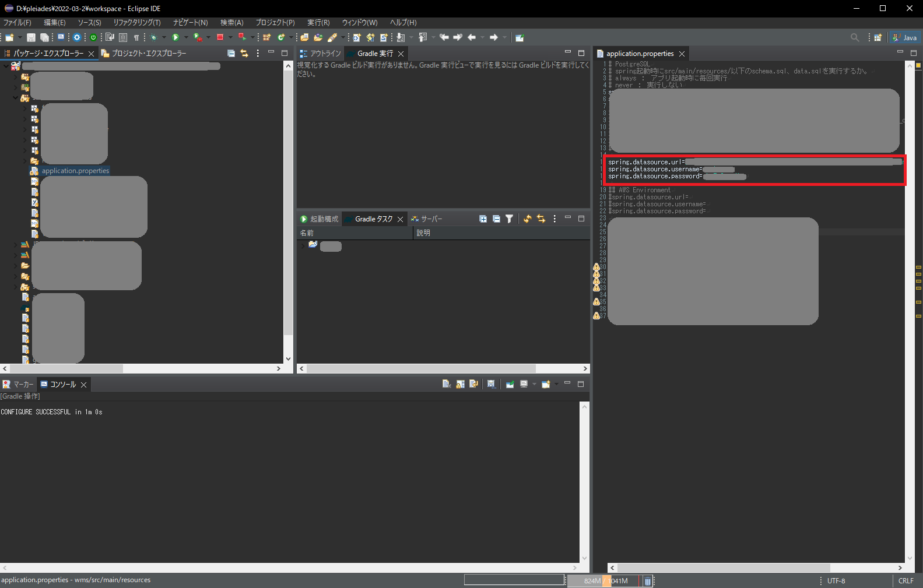
Task: Click the Quick Access search magnifier
Action: click(x=855, y=37)
